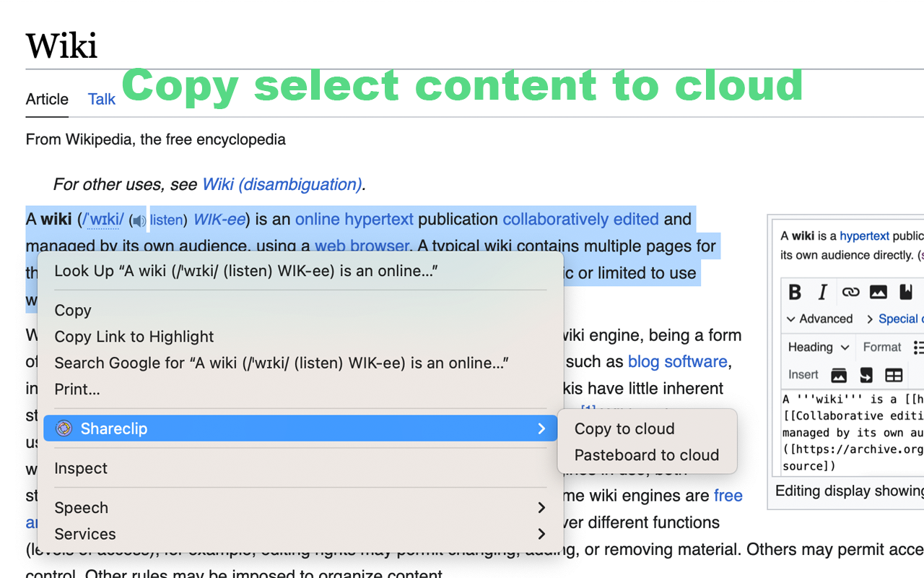Click the Shareclip logo icon in context menu
The width and height of the screenshot is (924, 578).
point(64,428)
